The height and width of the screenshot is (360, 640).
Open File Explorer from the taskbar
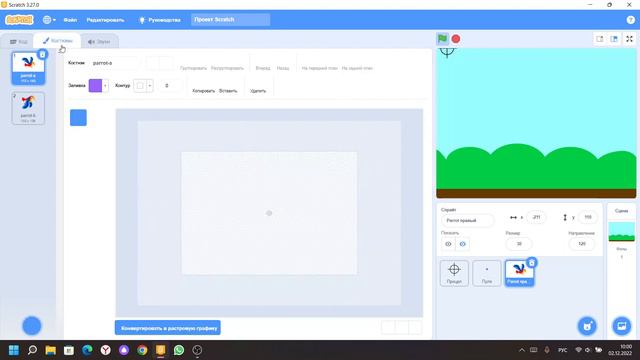[51, 350]
